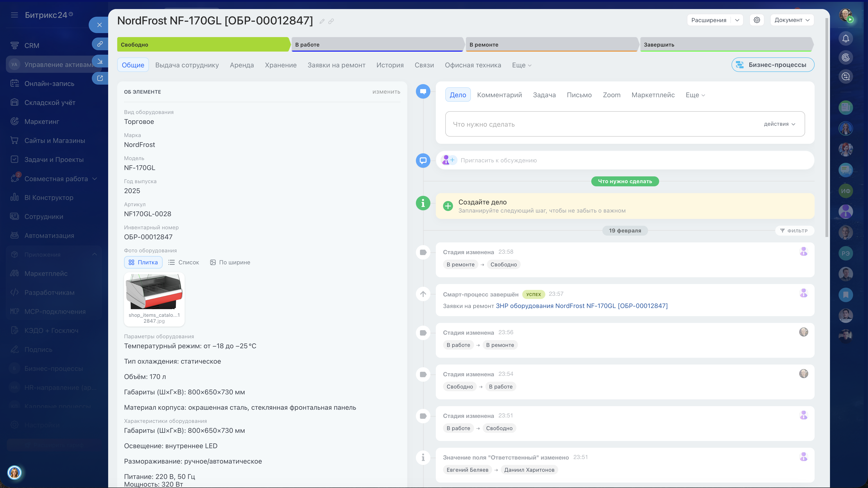Expand the Расширения dropdown arrow
Screen dimensions: 868x488
point(737,20)
